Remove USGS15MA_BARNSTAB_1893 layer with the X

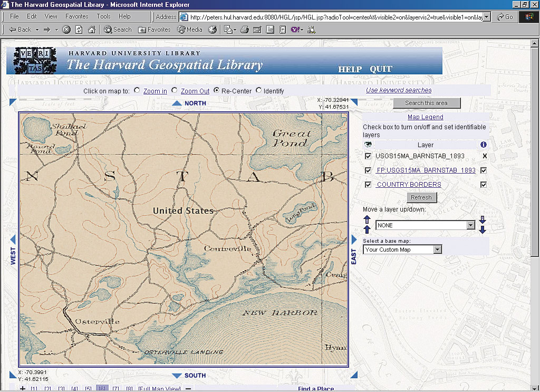tap(485, 156)
